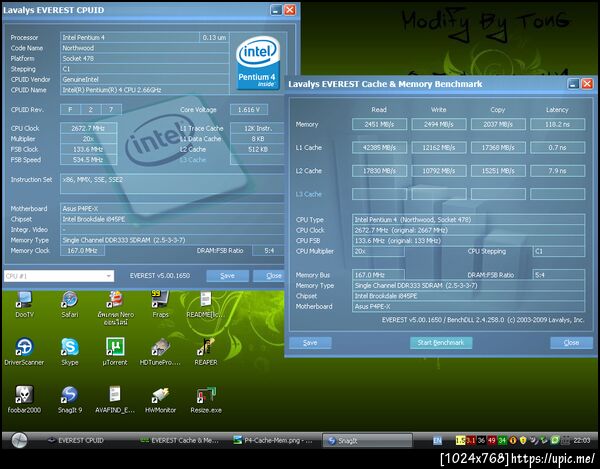Screen dimensions: 600x469
Task: Open the Nero desktop shortcut
Action: 115,308
